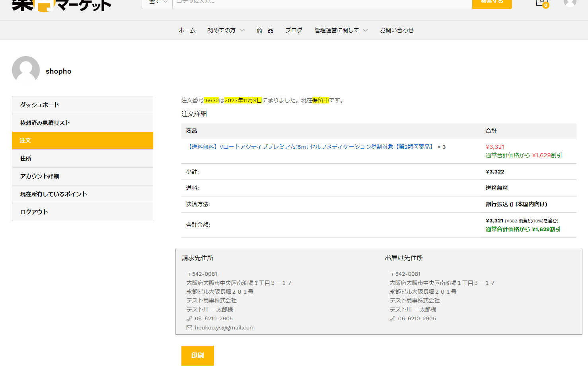Click the search input field

coord(322,3)
